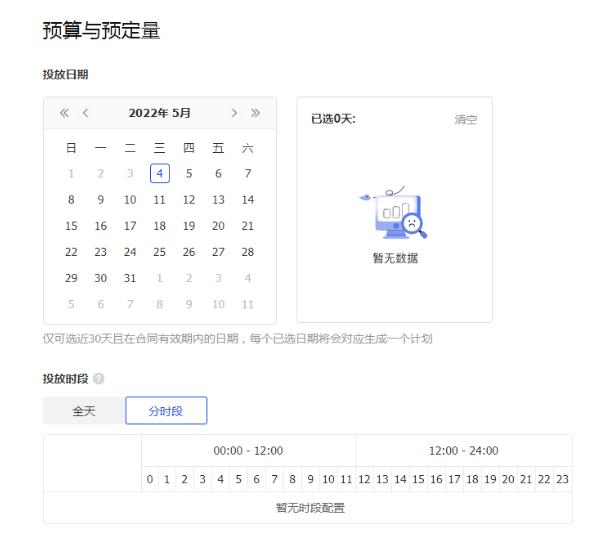This screenshot has height=548, width=616.
Task: Click hour 3 in the time-slot header row
Action: point(203,479)
